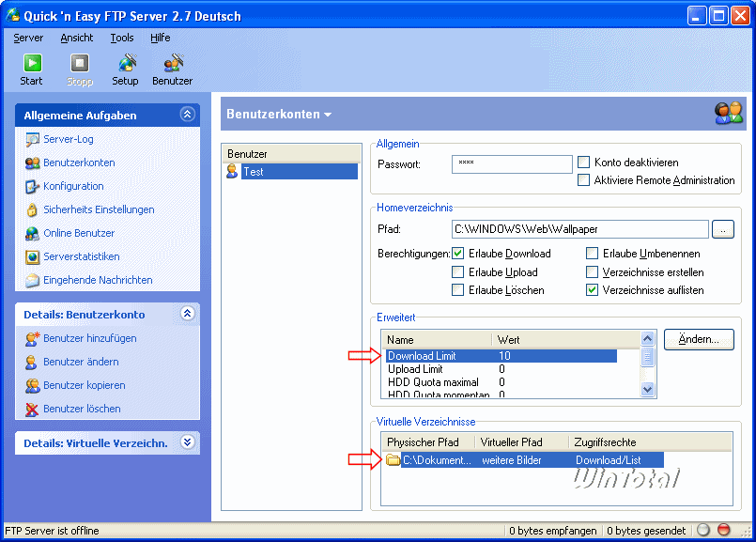Click the Benutzer hinzufügen icon
This screenshot has width=756, height=542.
coord(32,338)
